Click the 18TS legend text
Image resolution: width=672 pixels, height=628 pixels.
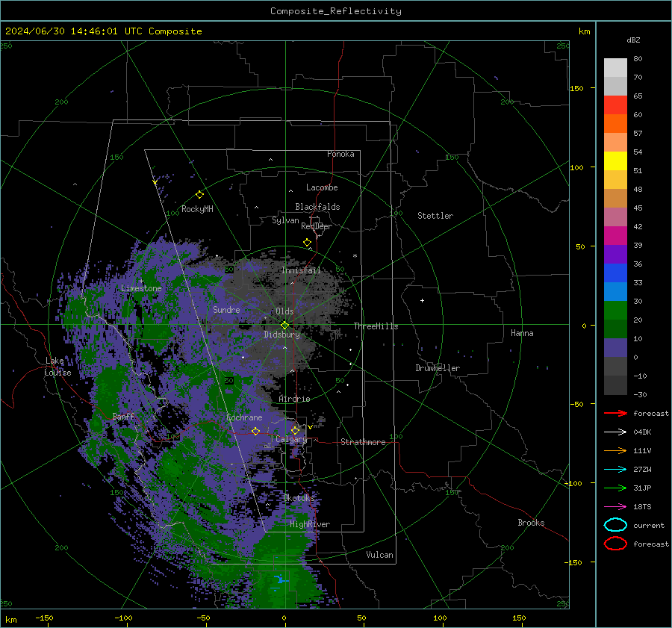pos(642,507)
